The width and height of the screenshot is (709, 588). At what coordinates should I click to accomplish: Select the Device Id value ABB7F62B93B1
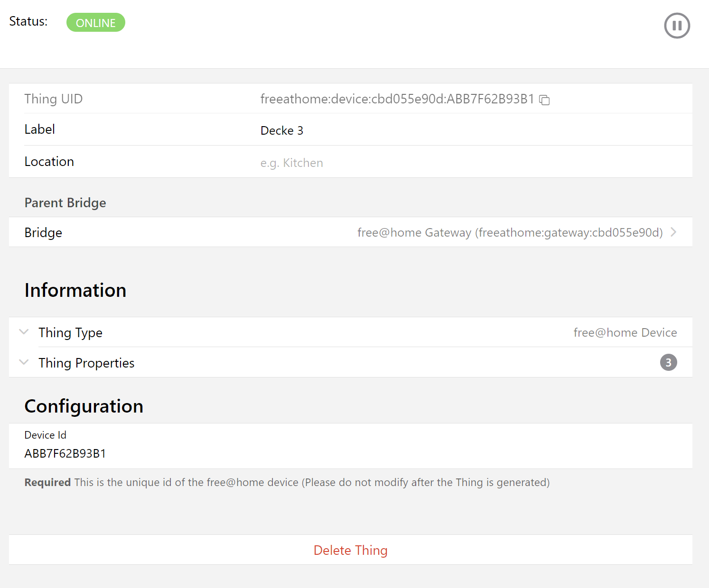(65, 453)
